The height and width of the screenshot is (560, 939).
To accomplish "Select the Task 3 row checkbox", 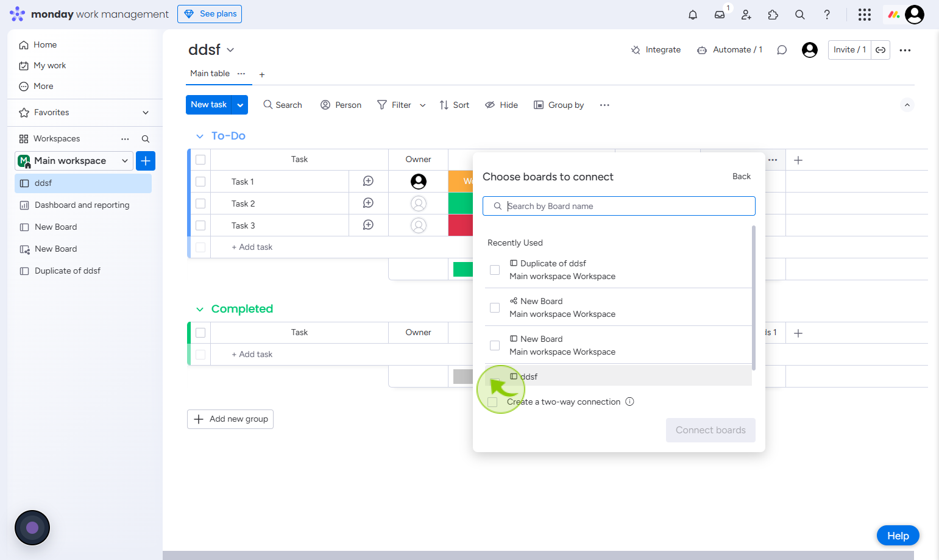I will [x=200, y=225].
